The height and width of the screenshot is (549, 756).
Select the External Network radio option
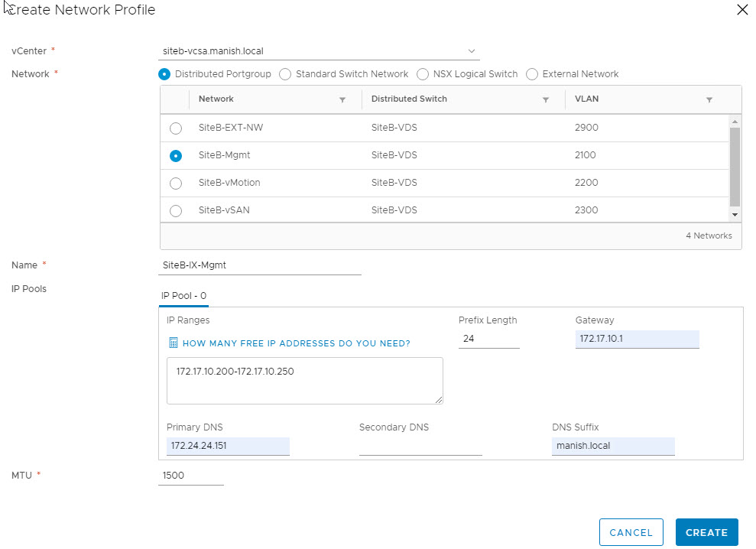point(532,74)
